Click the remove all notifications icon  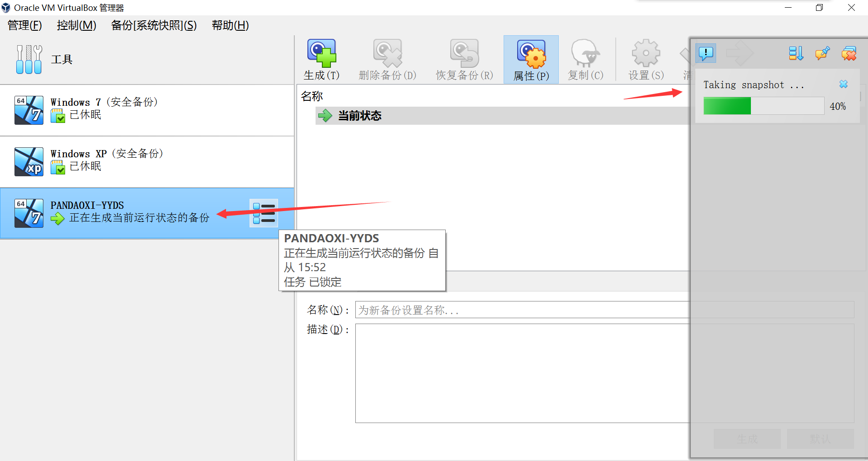click(x=849, y=53)
